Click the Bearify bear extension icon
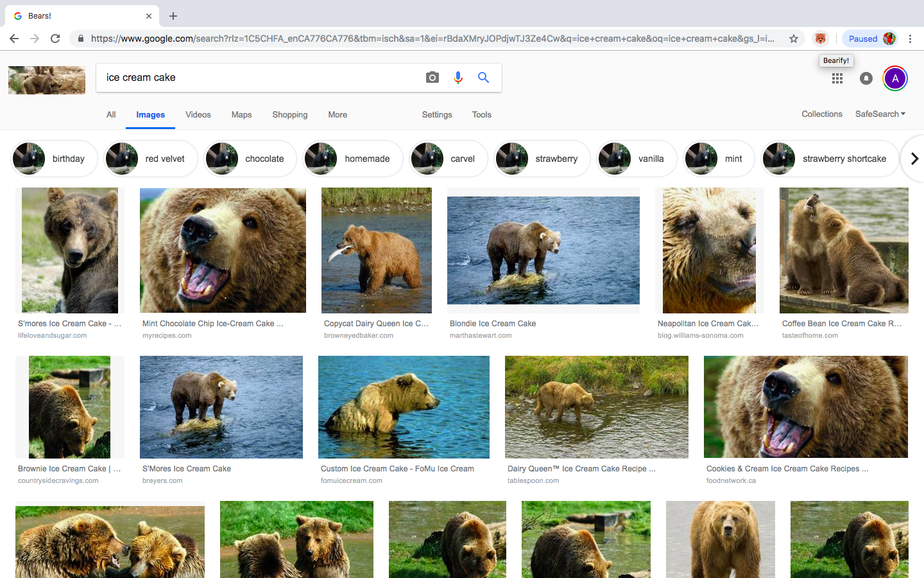 click(820, 39)
